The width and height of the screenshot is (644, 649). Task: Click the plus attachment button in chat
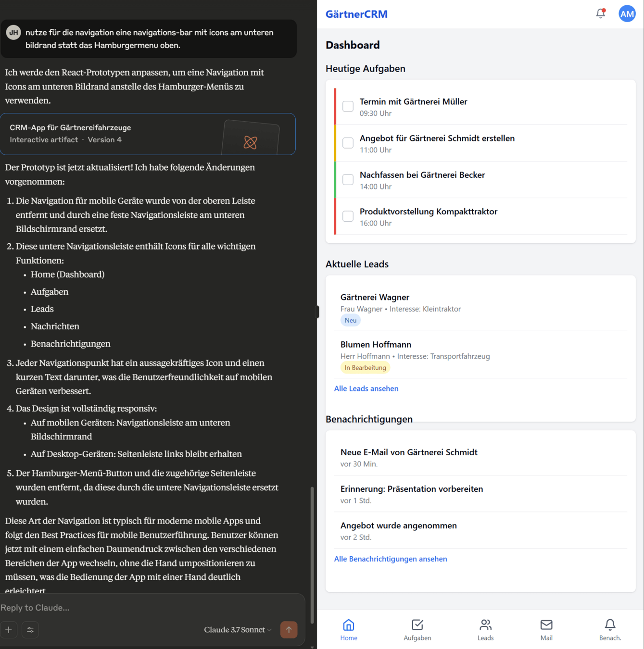tap(9, 630)
